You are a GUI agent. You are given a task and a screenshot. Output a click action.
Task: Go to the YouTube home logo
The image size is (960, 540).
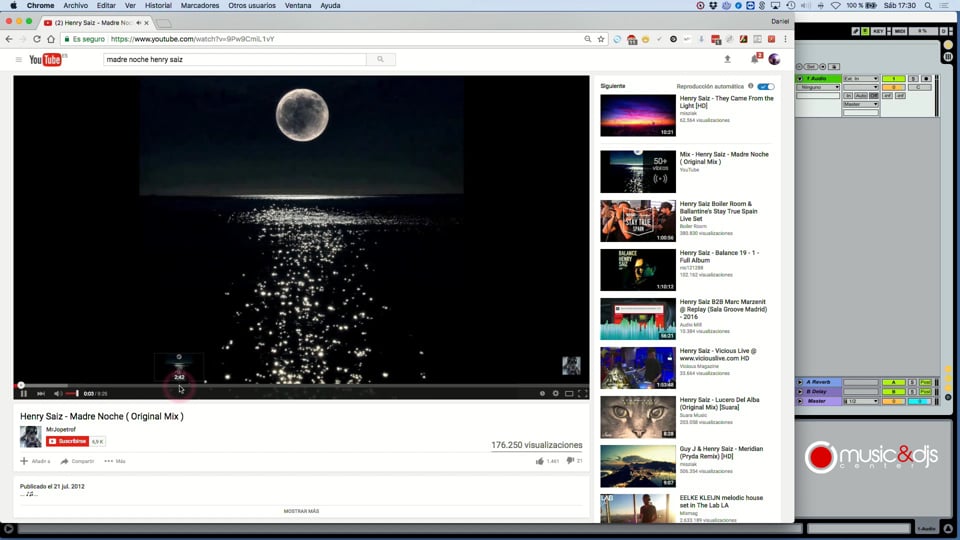pyautogui.click(x=47, y=59)
